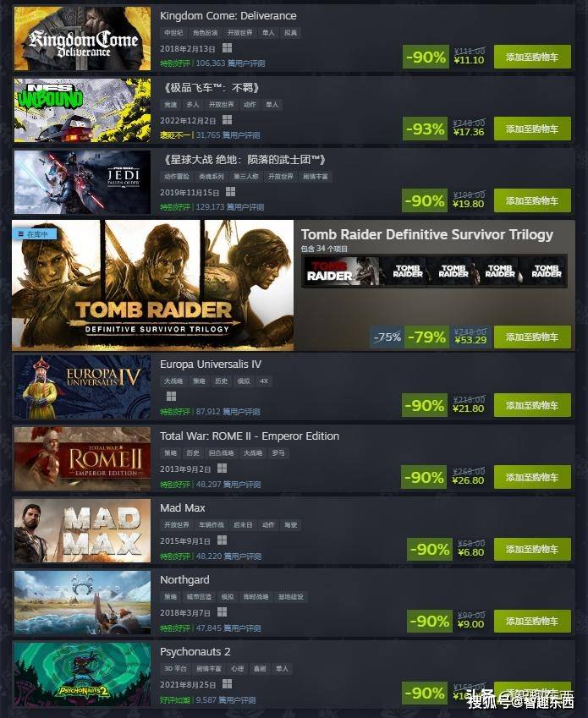This screenshot has width=588, height=718.
Task: Click Windows platform icon for Northgard
Action: coord(223,612)
